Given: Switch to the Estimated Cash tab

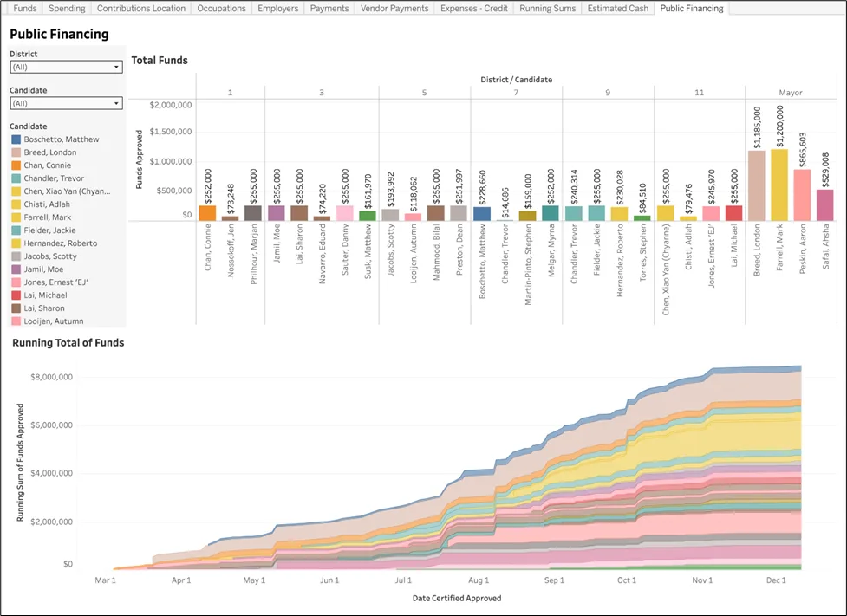Looking at the screenshot, I should point(617,8).
